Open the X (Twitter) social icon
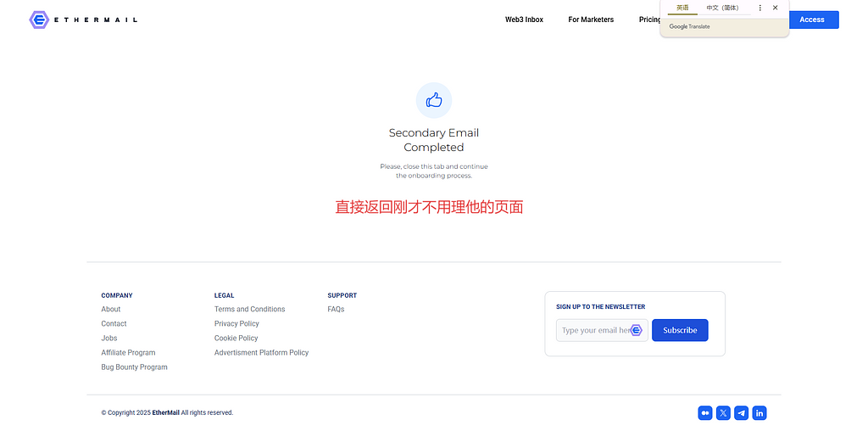Viewport: 868px width, 431px height. click(x=723, y=413)
